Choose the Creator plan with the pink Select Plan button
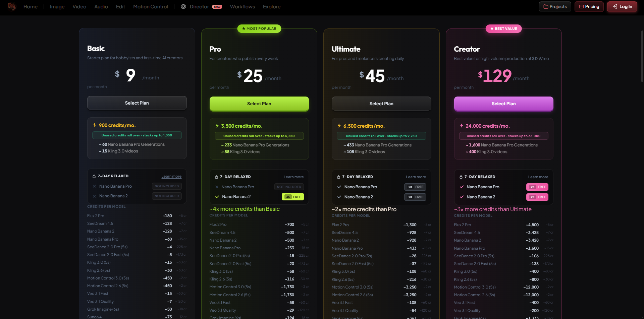The width and height of the screenshot is (644, 319). 504,104
